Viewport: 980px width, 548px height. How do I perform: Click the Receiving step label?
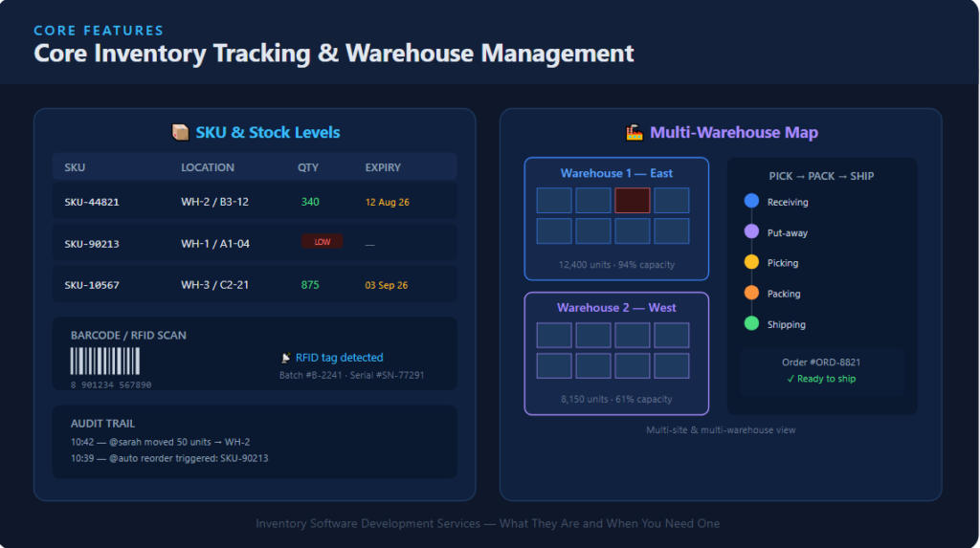[x=788, y=202]
